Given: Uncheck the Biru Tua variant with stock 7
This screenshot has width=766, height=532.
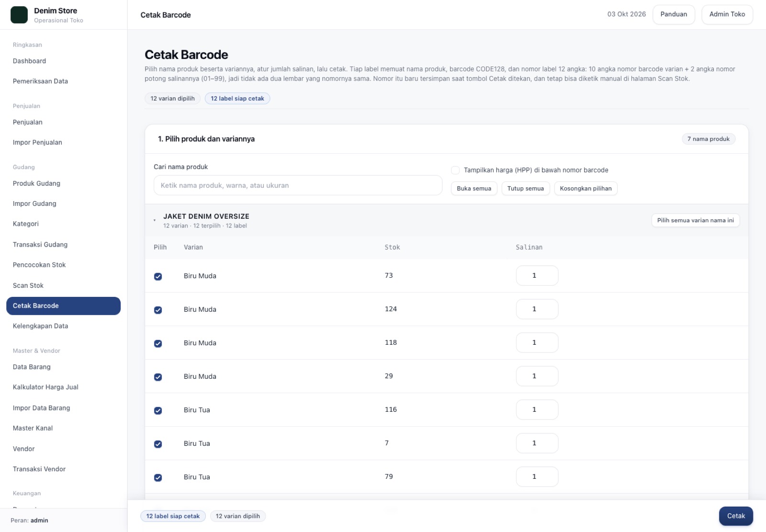Looking at the screenshot, I should tap(158, 444).
